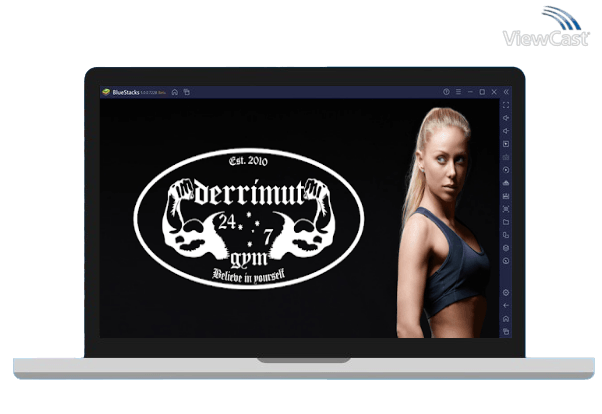Screen dimensions: 602x414
Task: Open BlueStacks settings gear in sidebar
Action: coord(506,293)
